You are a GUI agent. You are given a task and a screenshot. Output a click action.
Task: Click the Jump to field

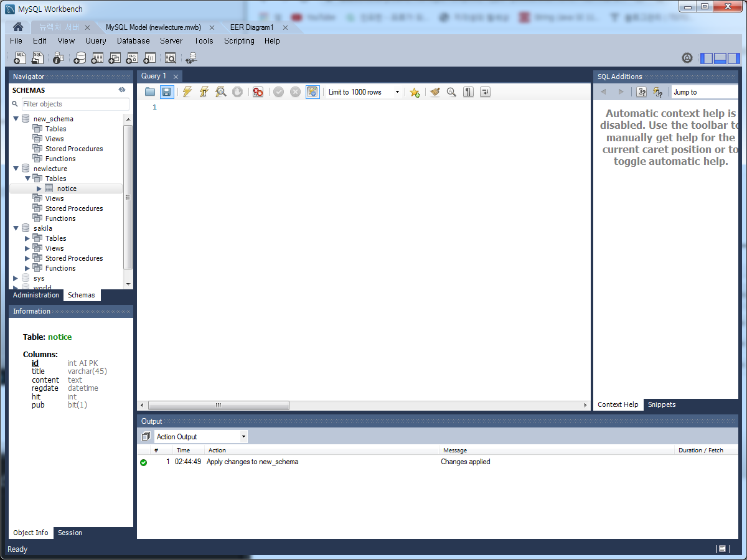coord(705,92)
